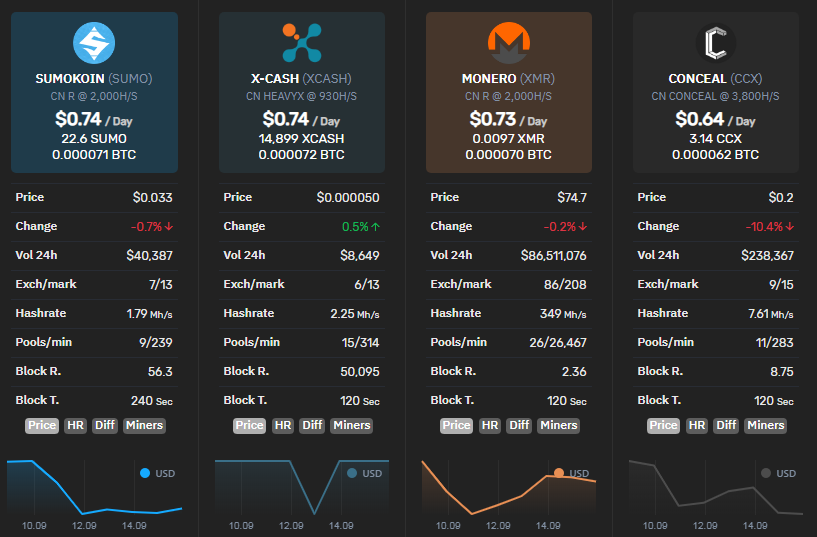Click the Conceal coin logo
The image size is (817, 537).
point(715,43)
